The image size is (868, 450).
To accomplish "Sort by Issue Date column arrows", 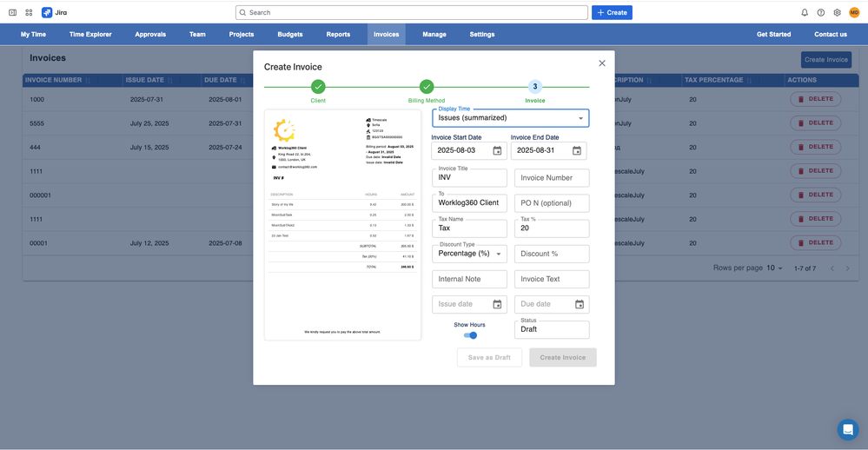I will [x=170, y=80].
